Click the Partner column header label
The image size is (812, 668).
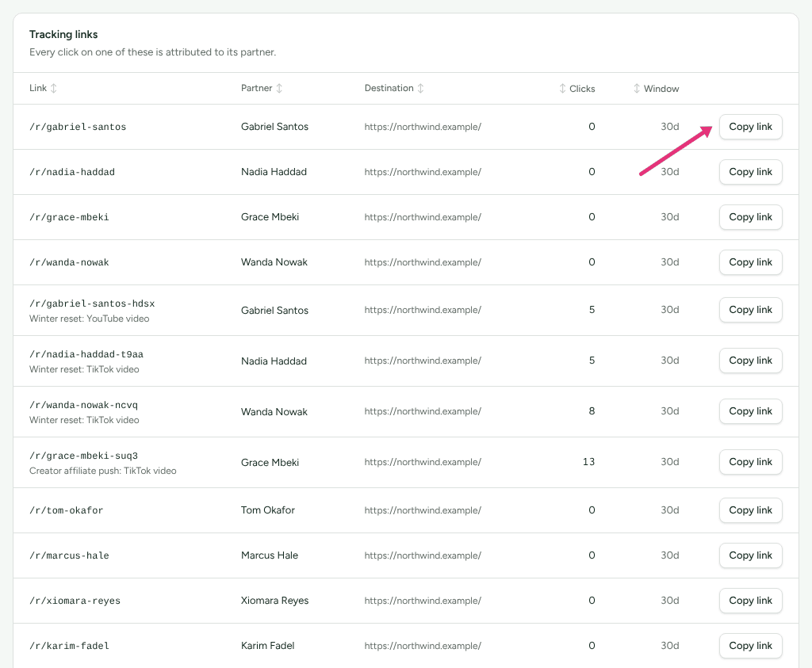256,88
